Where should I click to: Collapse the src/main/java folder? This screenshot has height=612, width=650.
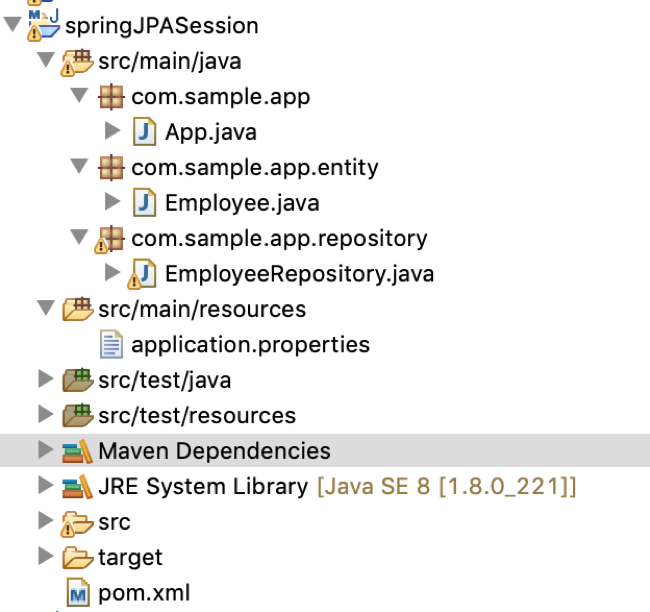(46, 60)
